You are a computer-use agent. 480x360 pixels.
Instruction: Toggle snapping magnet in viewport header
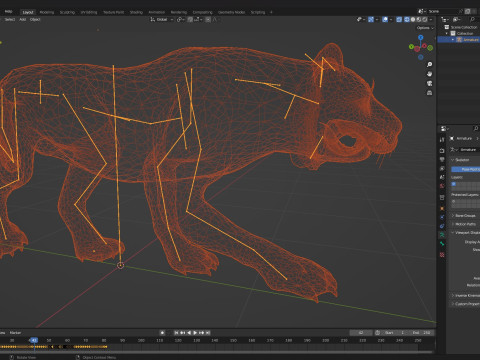tap(190, 20)
